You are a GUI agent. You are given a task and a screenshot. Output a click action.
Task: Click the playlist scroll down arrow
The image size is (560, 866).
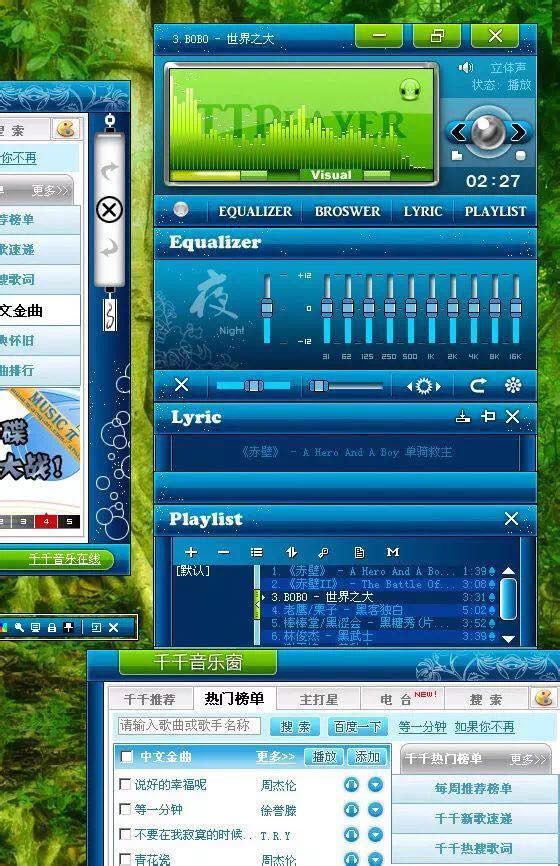coord(508,638)
